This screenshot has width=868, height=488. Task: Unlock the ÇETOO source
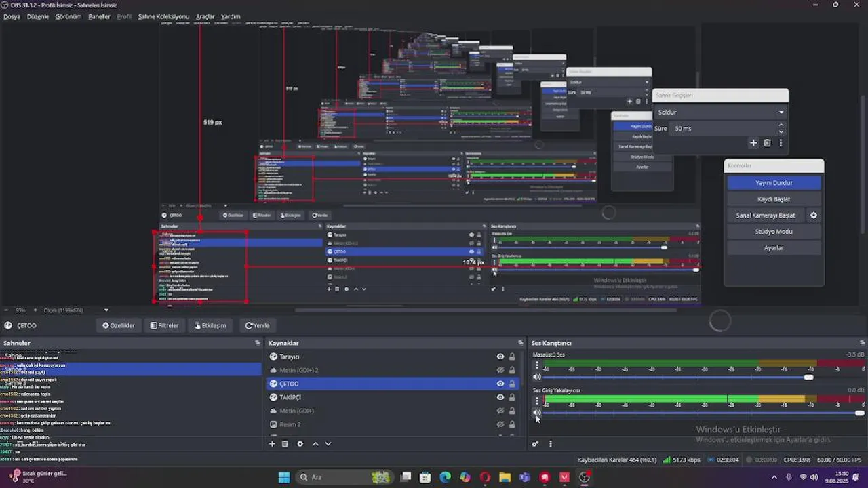512,384
